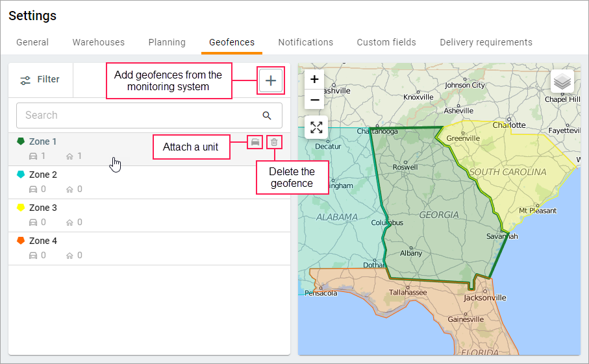The height and width of the screenshot is (364, 589).
Task: Go to the Planning tab
Action: click(x=167, y=42)
